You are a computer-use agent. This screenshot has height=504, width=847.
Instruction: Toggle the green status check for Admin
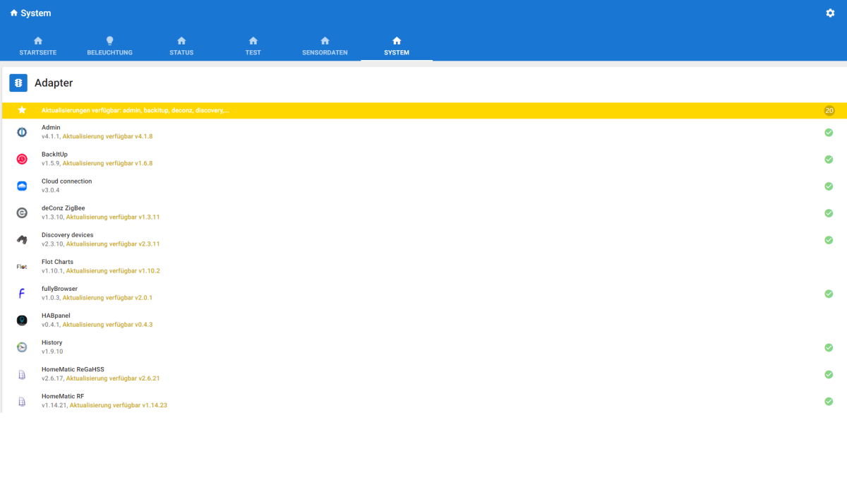(x=829, y=132)
